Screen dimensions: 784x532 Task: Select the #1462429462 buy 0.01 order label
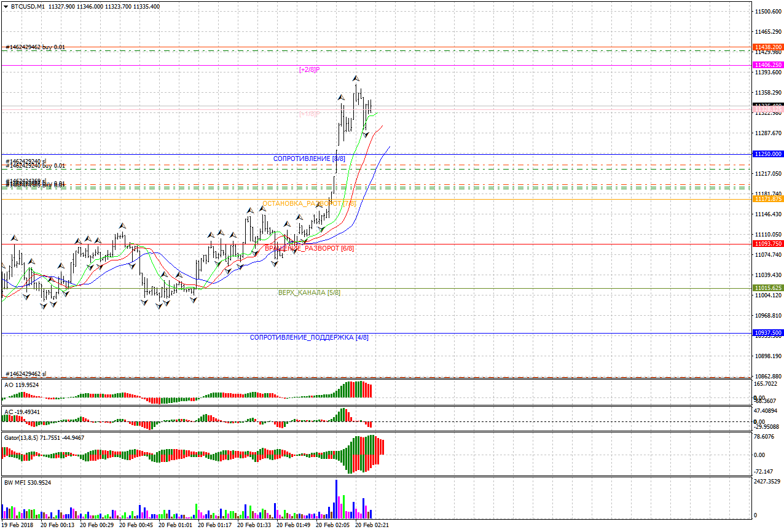(35, 47)
